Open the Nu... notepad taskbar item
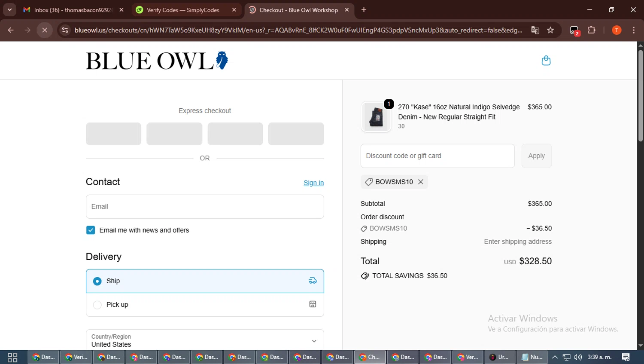644x364 pixels. click(x=532, y=357)
